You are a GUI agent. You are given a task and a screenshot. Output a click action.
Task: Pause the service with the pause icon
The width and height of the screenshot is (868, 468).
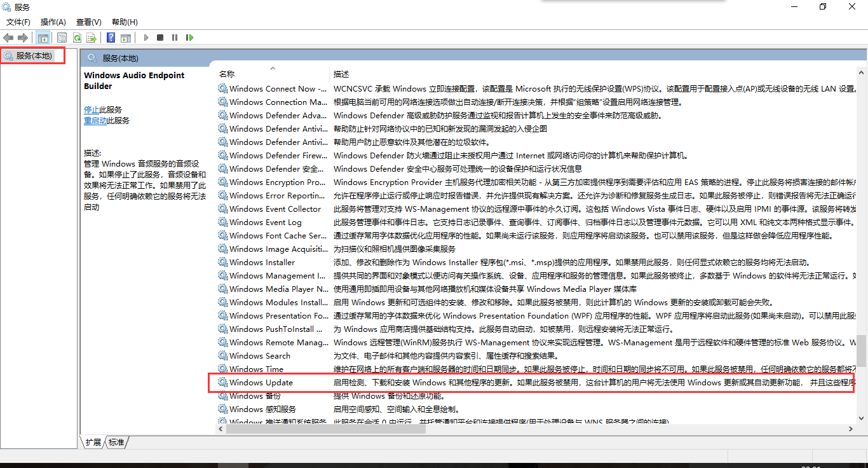pyautogui.click(x=175, y=38)
